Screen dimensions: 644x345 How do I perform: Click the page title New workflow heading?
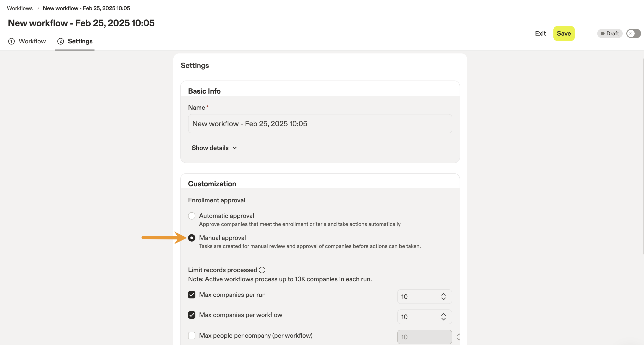[81, 23]
